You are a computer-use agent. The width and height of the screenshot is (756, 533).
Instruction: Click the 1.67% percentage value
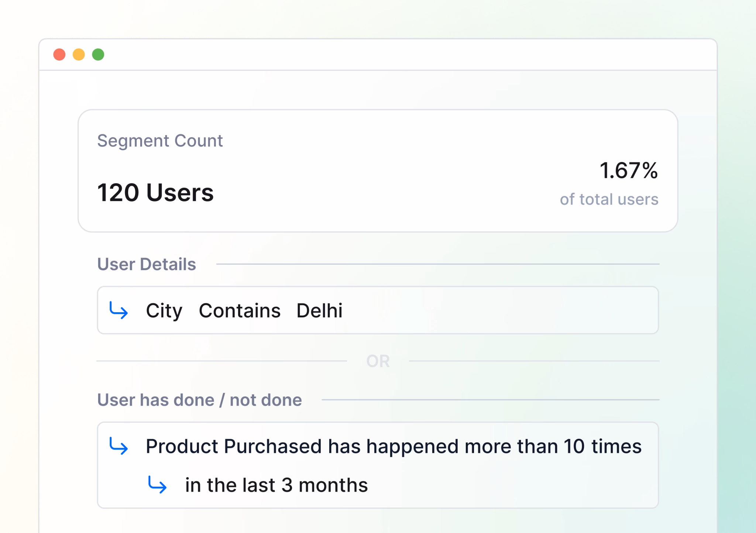click(x=628, y=171)
